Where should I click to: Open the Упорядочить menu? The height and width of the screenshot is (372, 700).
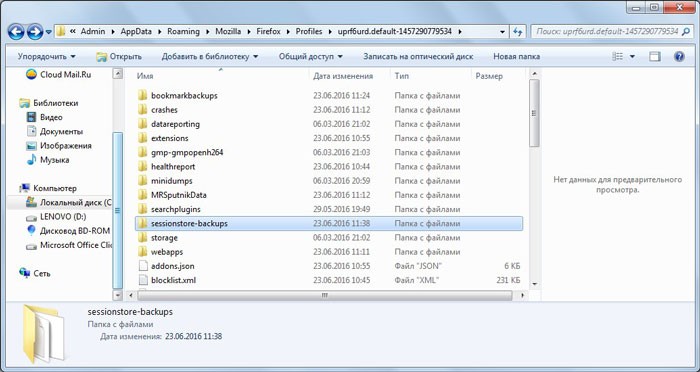coord(46,57)
